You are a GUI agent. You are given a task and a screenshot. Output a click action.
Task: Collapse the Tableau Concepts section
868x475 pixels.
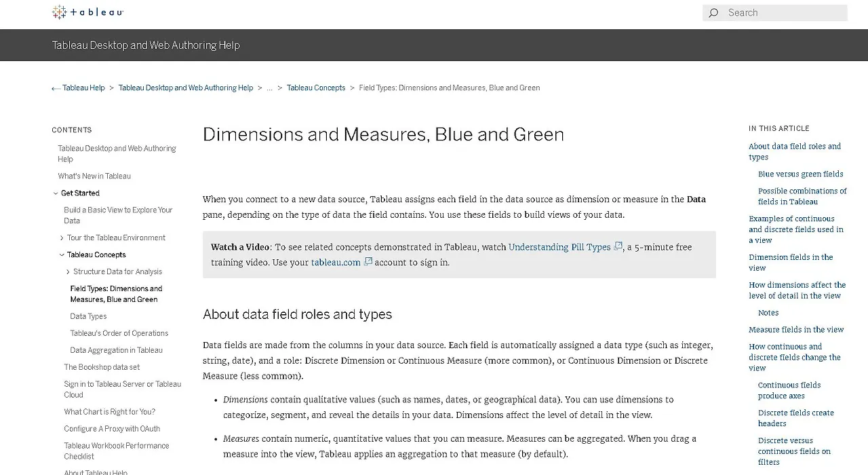tap(62, 255)
